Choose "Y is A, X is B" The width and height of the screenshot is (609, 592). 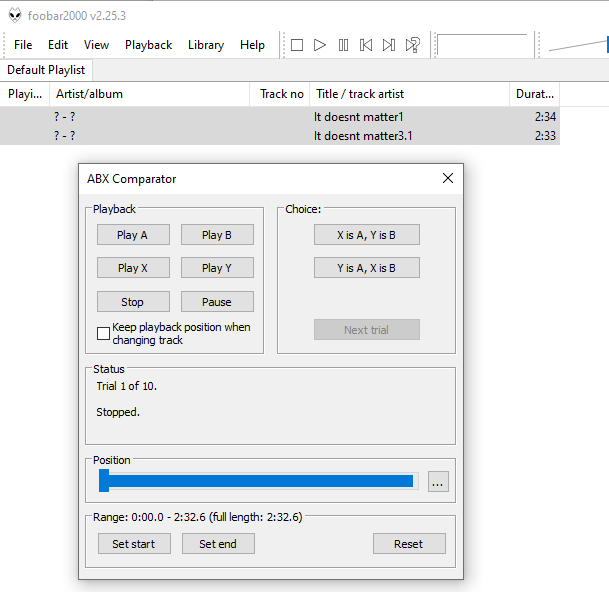[x=367, y=268]
